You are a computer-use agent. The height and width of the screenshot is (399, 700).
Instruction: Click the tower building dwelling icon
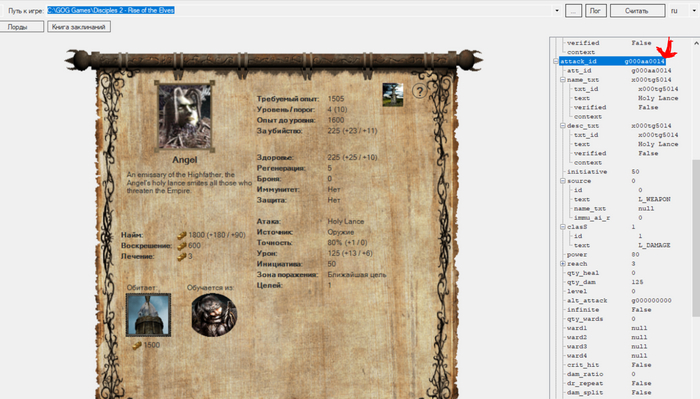148,315
